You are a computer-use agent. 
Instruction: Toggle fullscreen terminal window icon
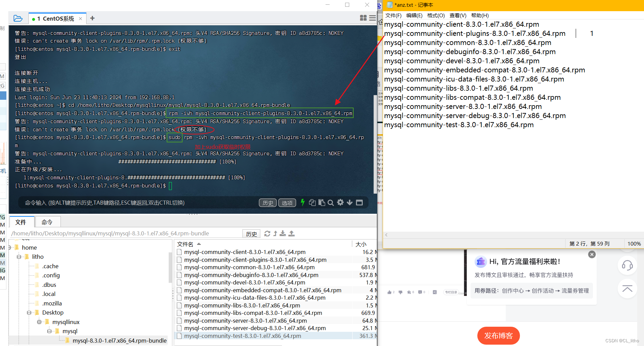tap(359, 202)
